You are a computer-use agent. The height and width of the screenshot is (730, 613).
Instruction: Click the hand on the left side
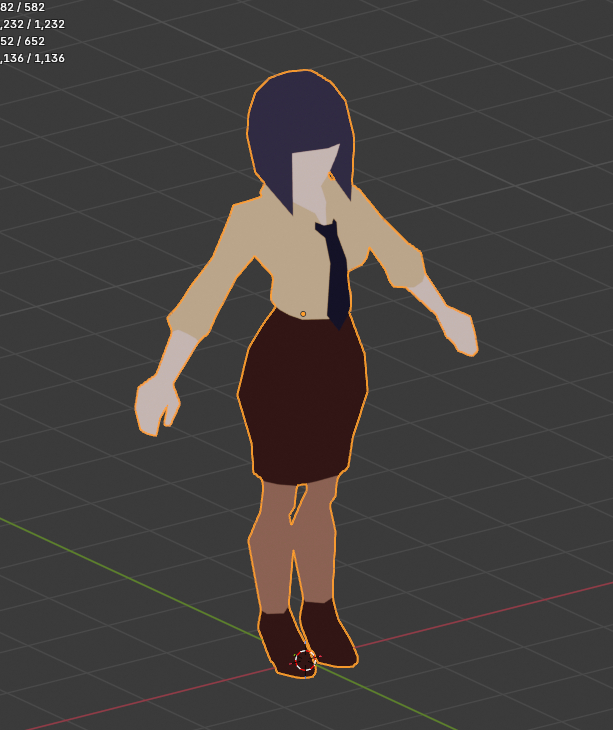(155, 405)
